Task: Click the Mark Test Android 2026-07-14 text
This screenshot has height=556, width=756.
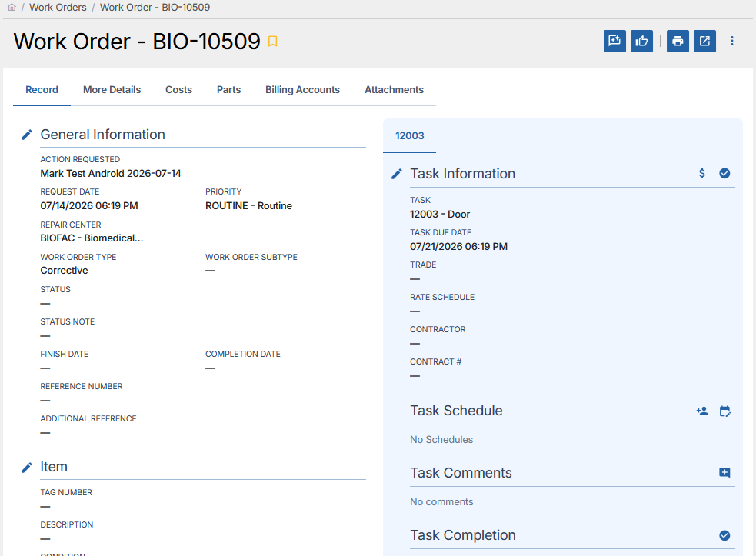Action: point(111,173)
